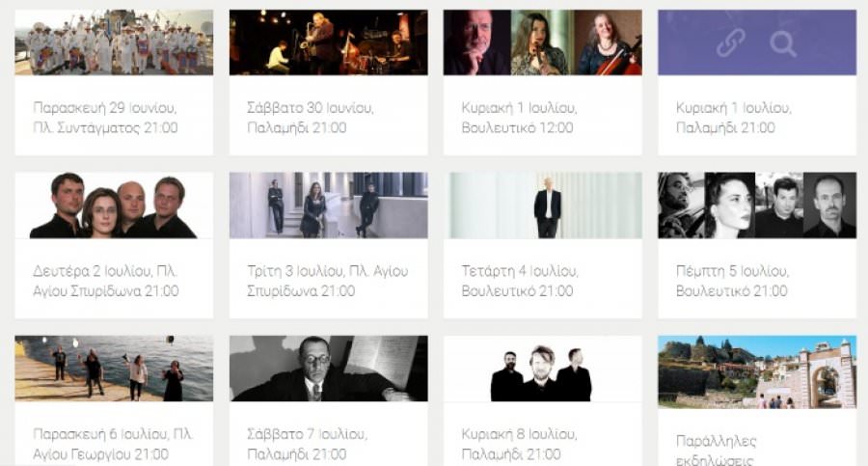868x466 pixels.
Task: Click the chain link icon on purple overlay
Action: (x=730, y=43)
